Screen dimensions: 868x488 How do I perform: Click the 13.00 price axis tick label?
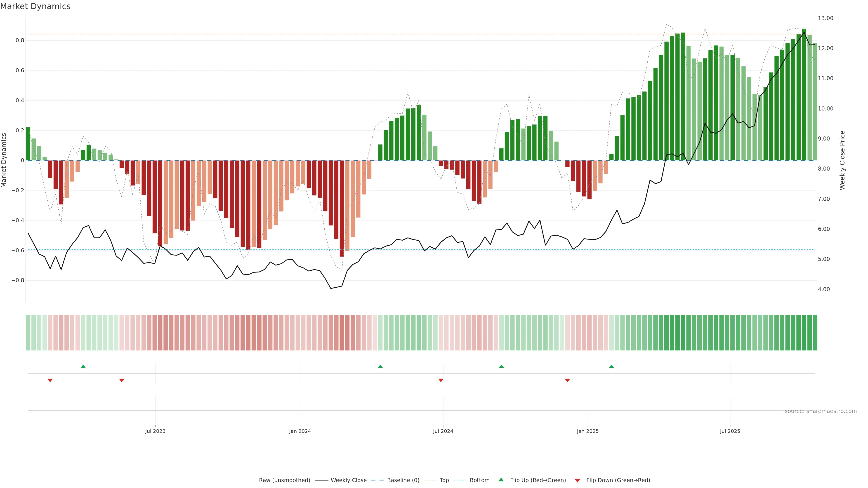tap(826, 18)
